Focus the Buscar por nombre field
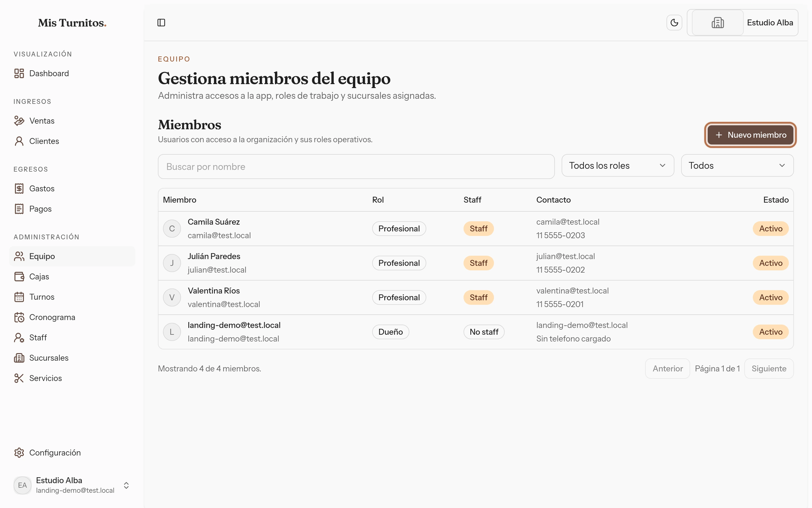Image resolution: width=812 pixels, height=508 pixels. click(356, 167)
